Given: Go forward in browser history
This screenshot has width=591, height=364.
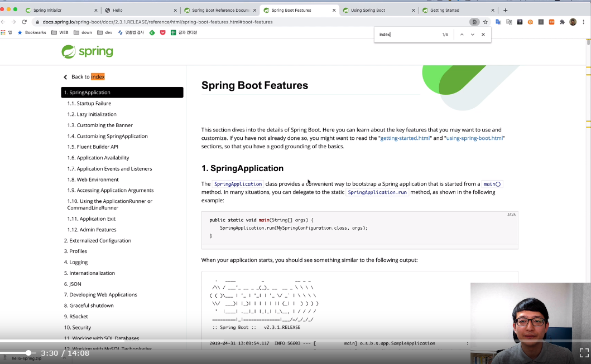Looking at the screenshot, I should point(13,22).
